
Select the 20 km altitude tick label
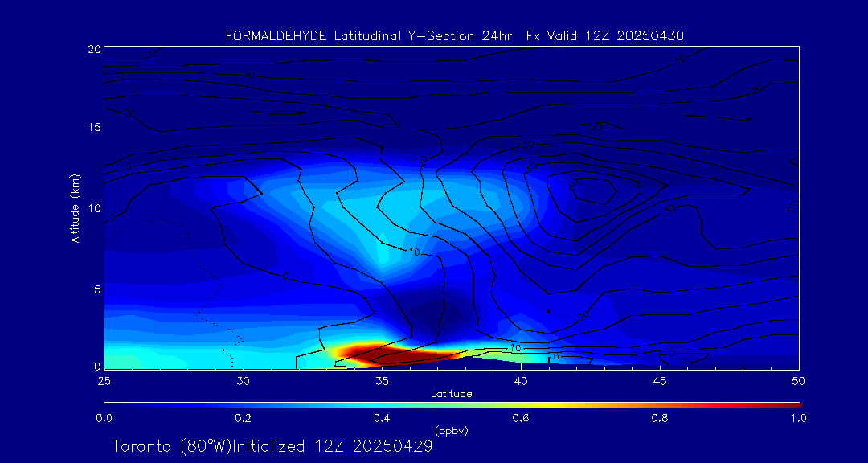pyautogui.click(x=92, y=48)
